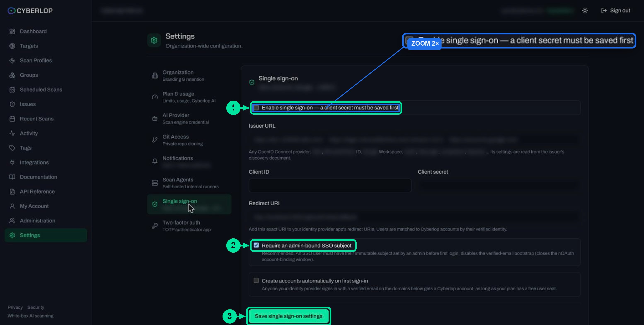This screenshot has width=644, height=325.
Task: Open the White-box AI scanning link
Action: coord(30,316)
